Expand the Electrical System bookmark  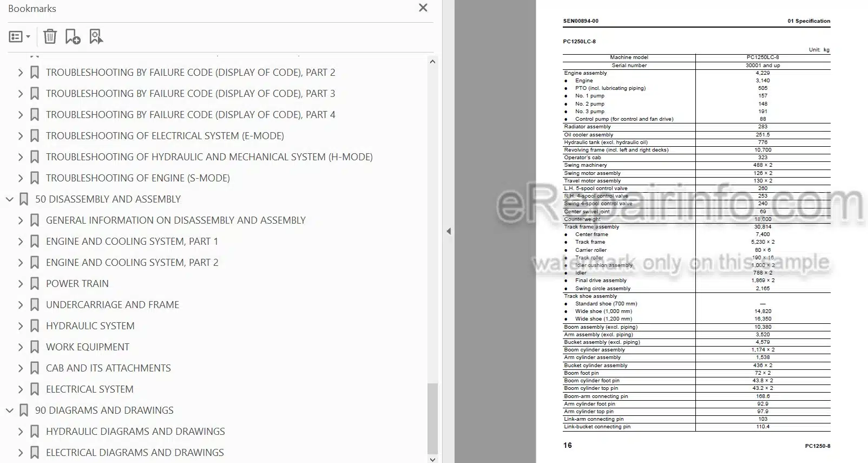[x=21, y=389]
